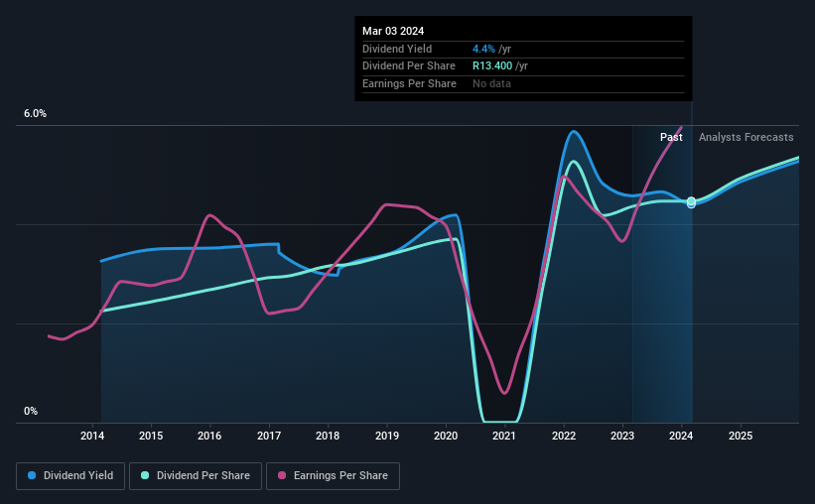
Task: Select the 2017 x-axis label
Action: click(269, 436)
